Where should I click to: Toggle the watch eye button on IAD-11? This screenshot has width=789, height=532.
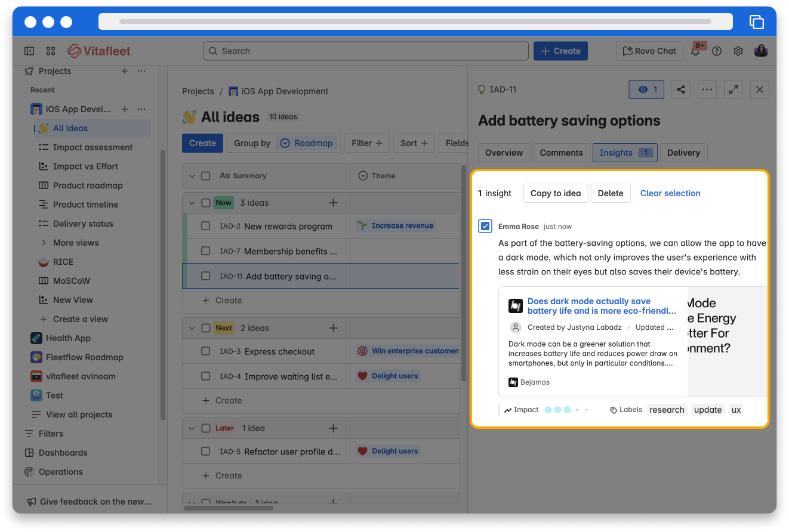pyautogui.click(x=646, y=89)
